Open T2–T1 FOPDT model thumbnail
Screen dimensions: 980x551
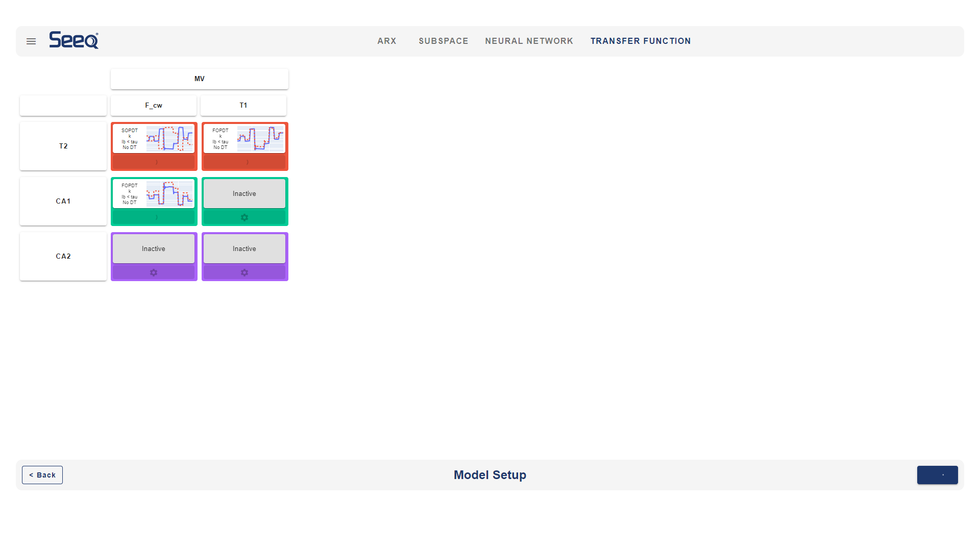[244, 138]
